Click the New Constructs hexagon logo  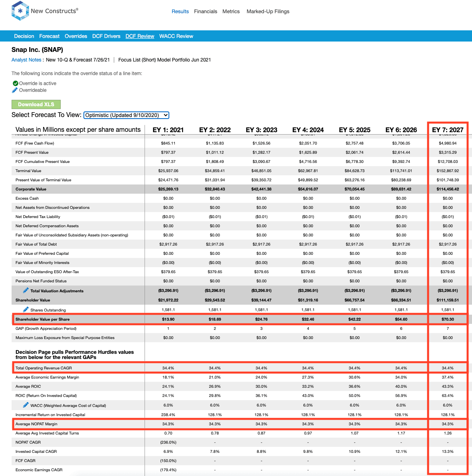[20, 11]
